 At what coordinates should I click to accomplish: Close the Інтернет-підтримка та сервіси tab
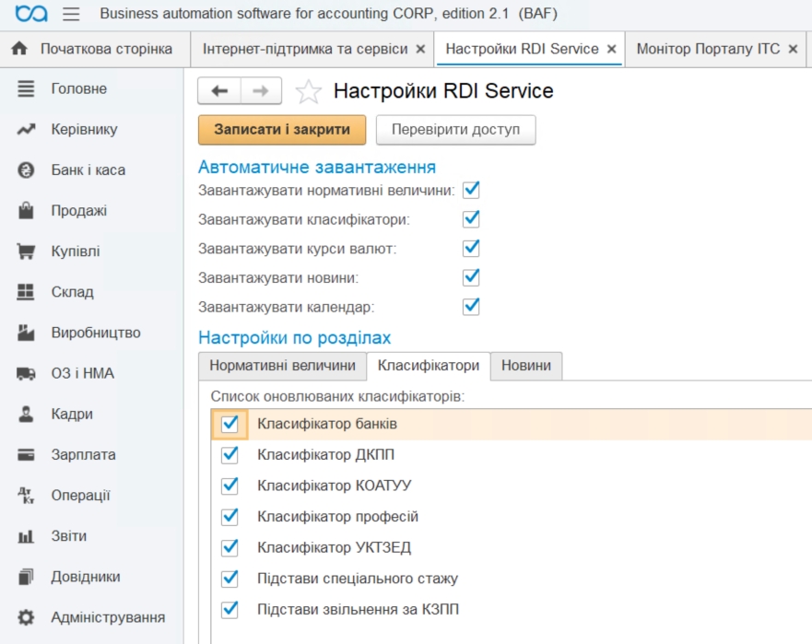point(421,49)
